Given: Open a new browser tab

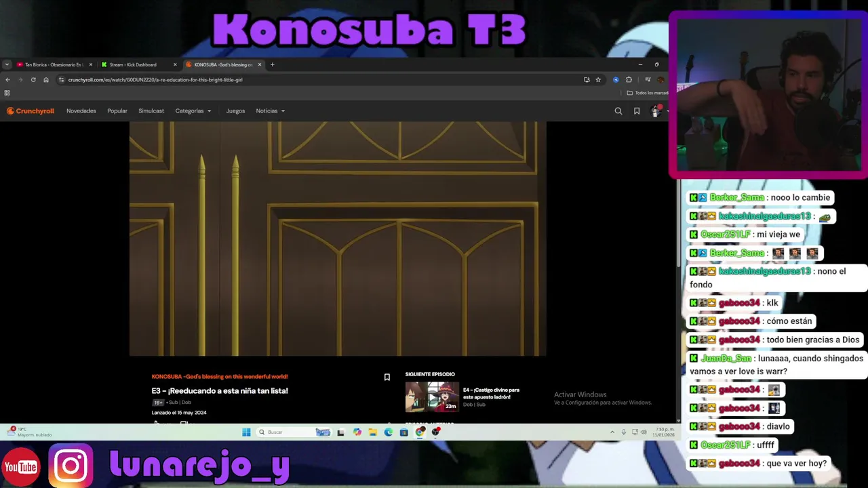Looking at the screenshot, I should point(273,64).
